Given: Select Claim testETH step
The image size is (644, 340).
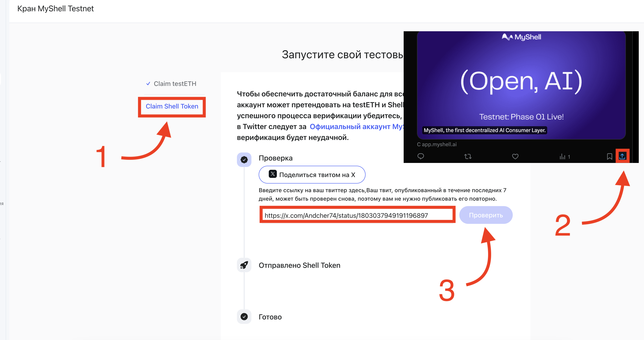Looking at the screenshot, I should pyautogui.click(x=175, y=84).
